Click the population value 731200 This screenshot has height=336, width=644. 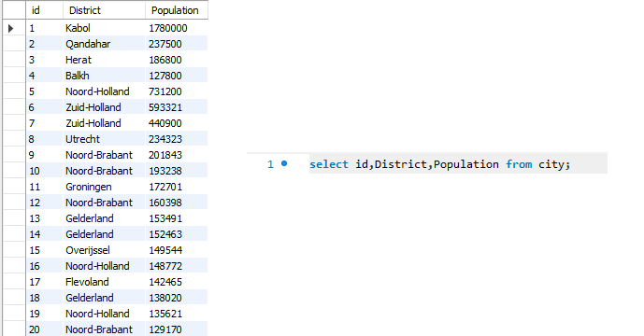[x=165, y=91]
